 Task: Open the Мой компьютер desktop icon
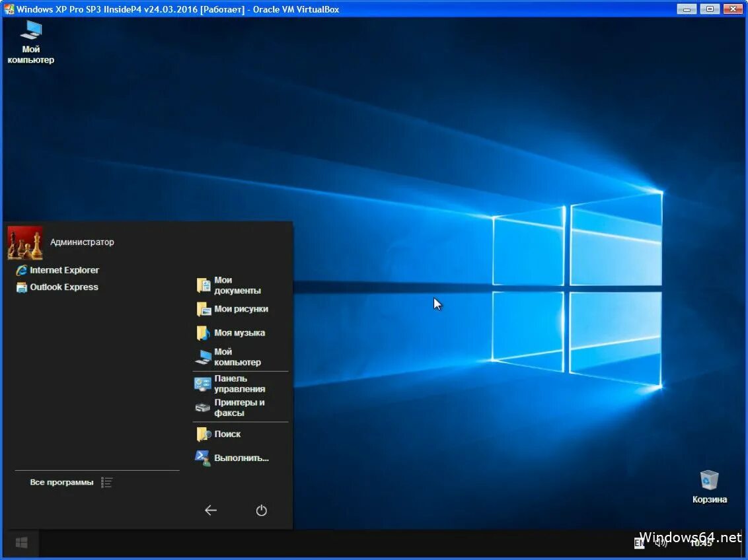click(x=31, y=42)
